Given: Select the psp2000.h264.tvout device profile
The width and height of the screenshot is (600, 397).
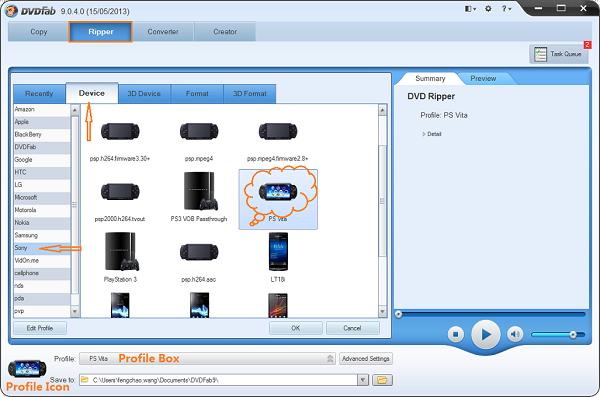Looking at the screenshot, I should [x=120, y=200].
